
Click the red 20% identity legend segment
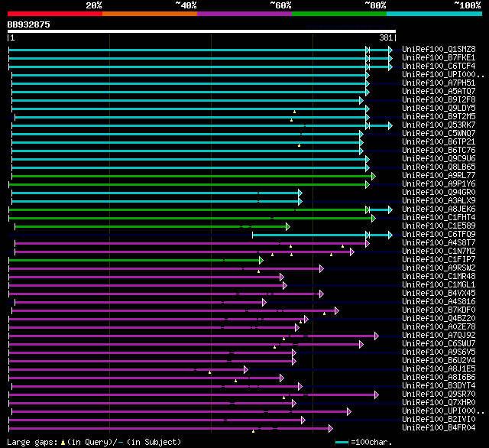point(55,14)
